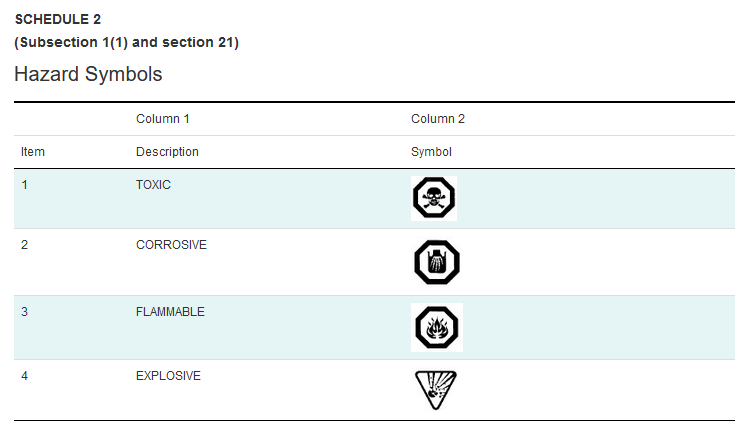Click the Hazard Symbols heading

(x=88, y=74)
